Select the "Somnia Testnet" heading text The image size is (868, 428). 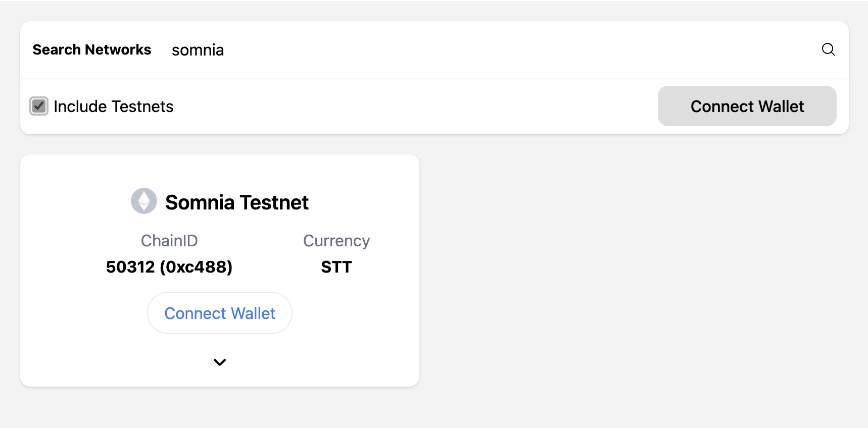tap(237, 202)
